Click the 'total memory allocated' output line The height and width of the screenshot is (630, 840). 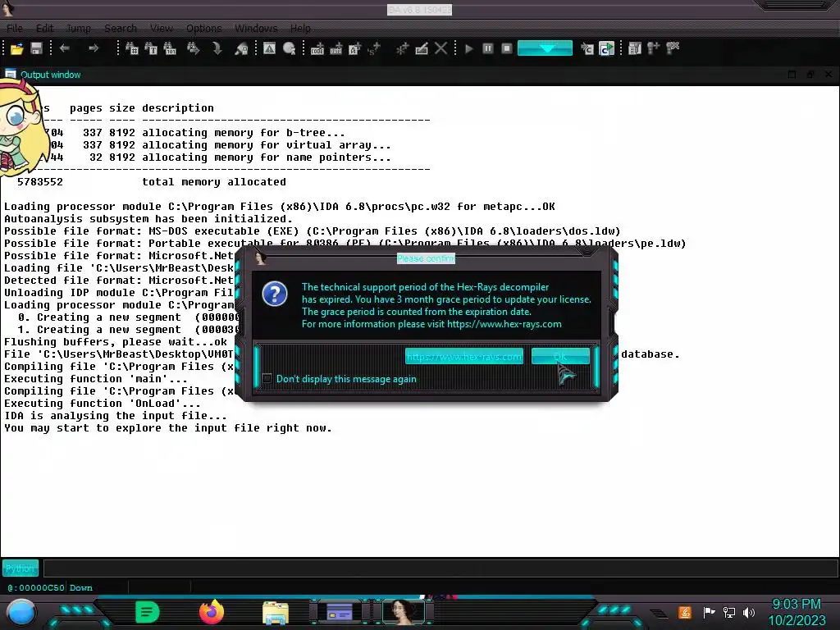214,182
